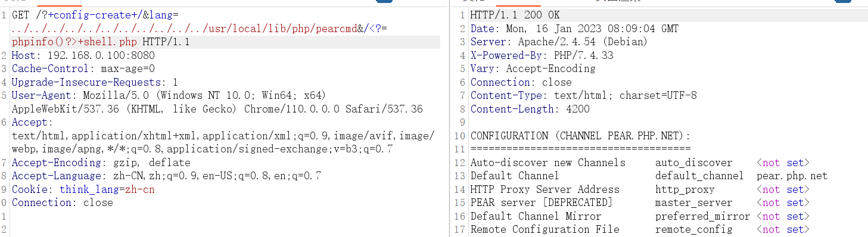Screen dimensions: 868x237
Task: Click the master_server config key
Action: point(694,202)
